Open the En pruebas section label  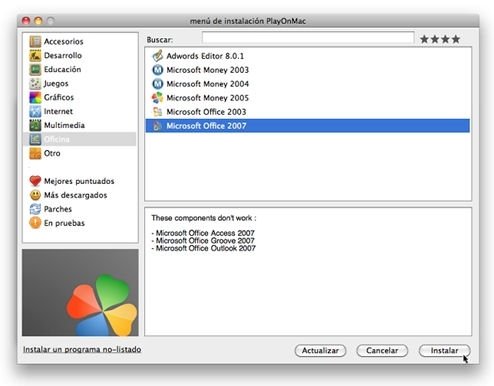(64, 223)
